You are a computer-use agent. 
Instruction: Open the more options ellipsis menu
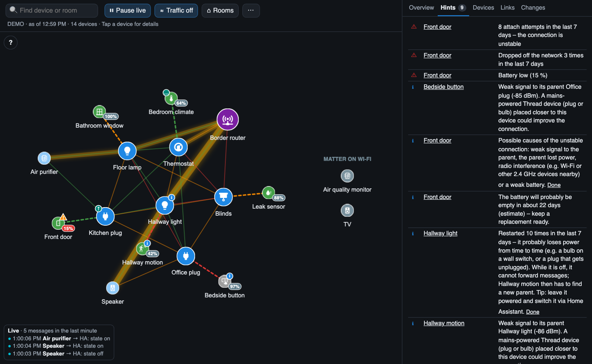[251, 11]
